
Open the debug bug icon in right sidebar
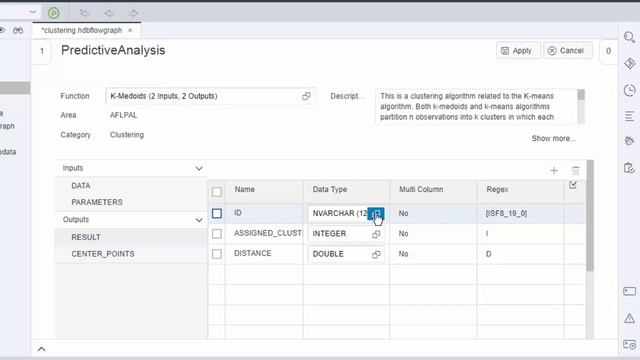[x=629, y=141]
